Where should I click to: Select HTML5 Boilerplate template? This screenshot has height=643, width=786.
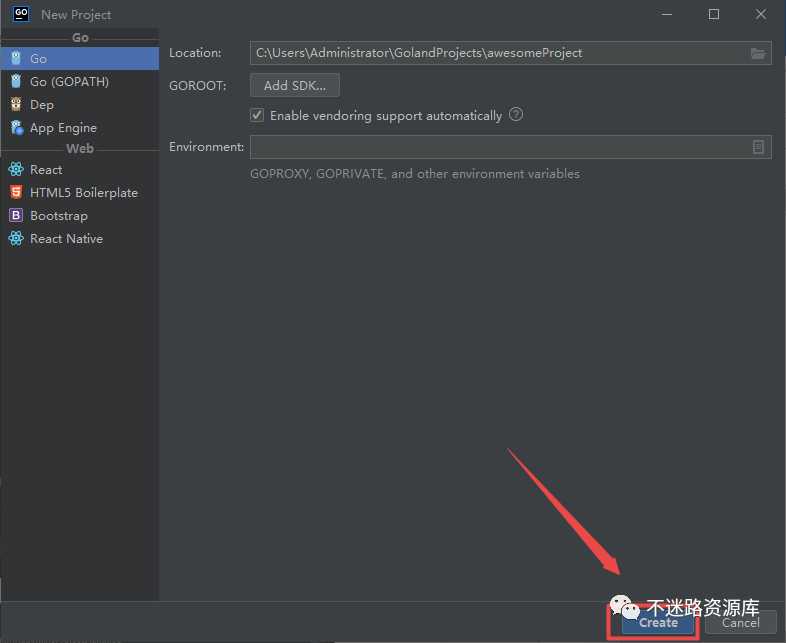click(80, 192)
